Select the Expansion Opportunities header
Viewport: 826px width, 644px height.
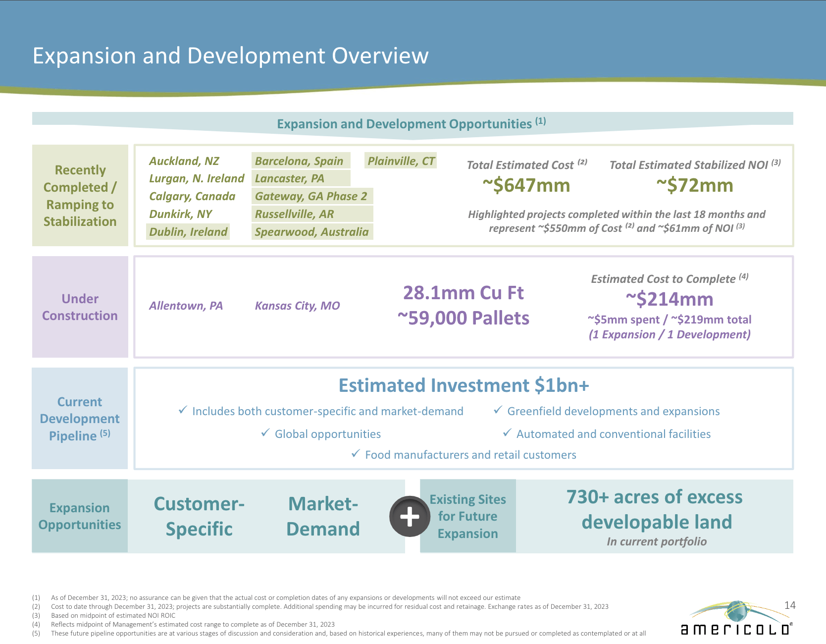80,516
